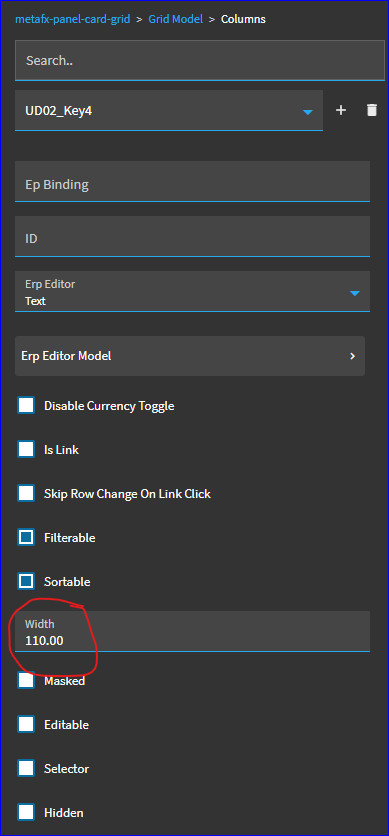This screenshot has height=836, width=389.
Task: Tick the Editable checkbox
Action: pos(26,725)
